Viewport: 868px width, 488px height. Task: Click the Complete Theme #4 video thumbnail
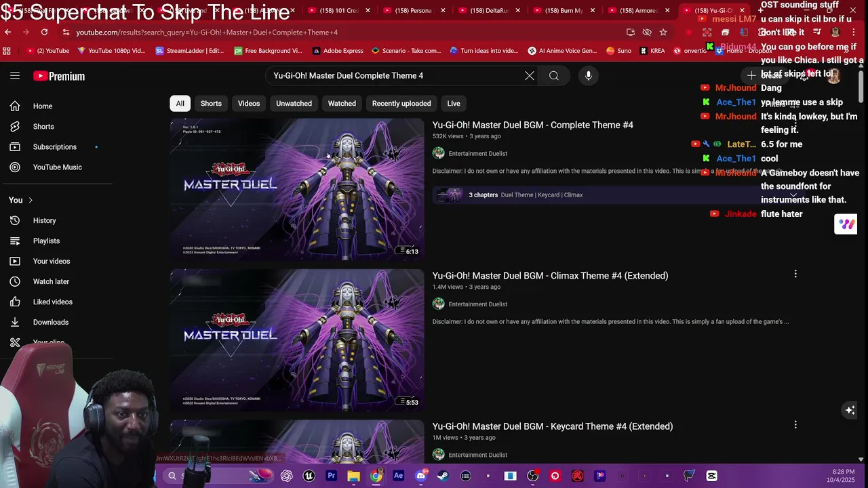pos(297,190)
